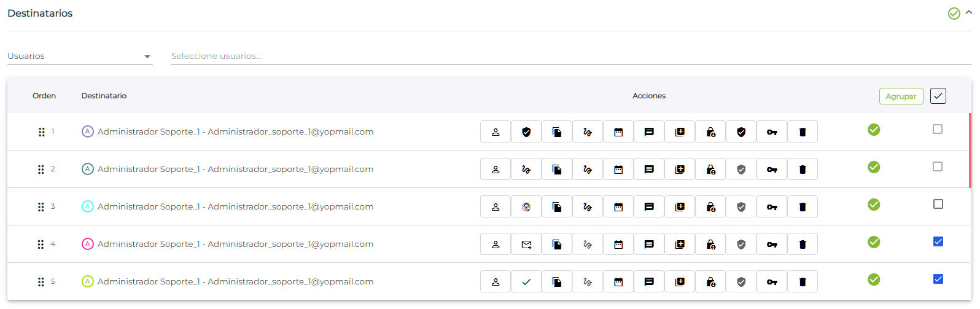This screenshot has width=980, height=309.
Task: Open the Usuarios dropdown
Action: 80,56
